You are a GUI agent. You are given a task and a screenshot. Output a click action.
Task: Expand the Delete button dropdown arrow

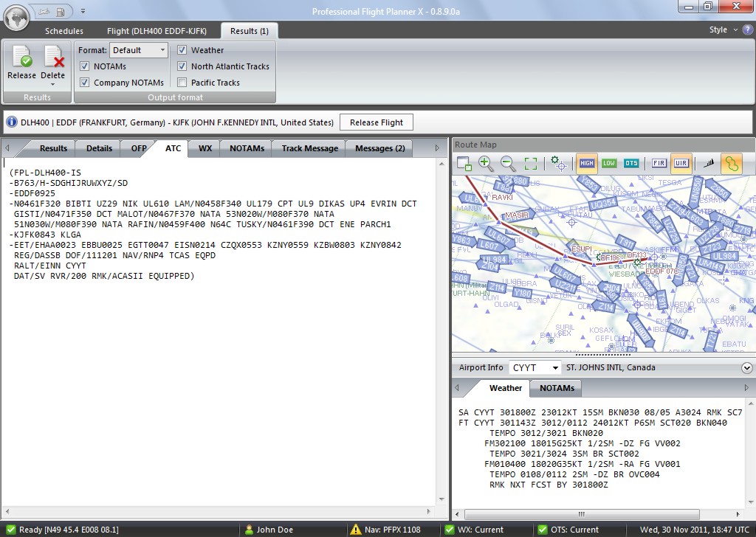[x=52, y=85]
